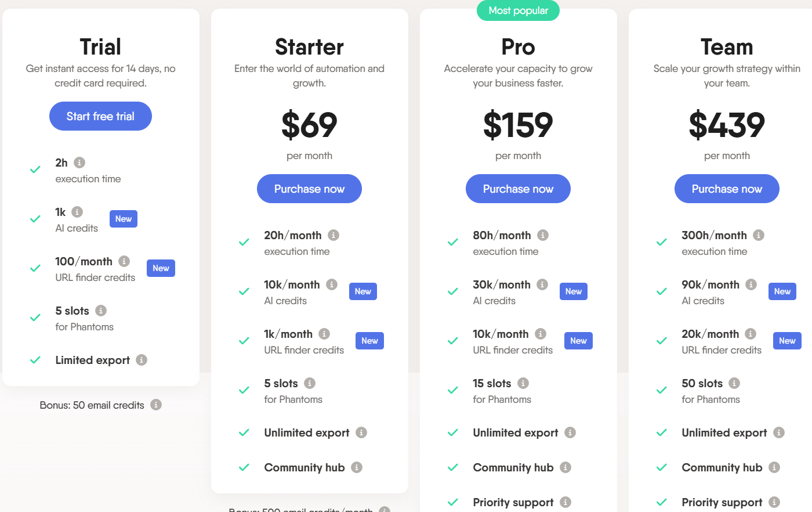812x512 pixels.
Task: Click the New badge next to Starter URL finder credits
Action: pyautogui.click(x=369, y=341)
